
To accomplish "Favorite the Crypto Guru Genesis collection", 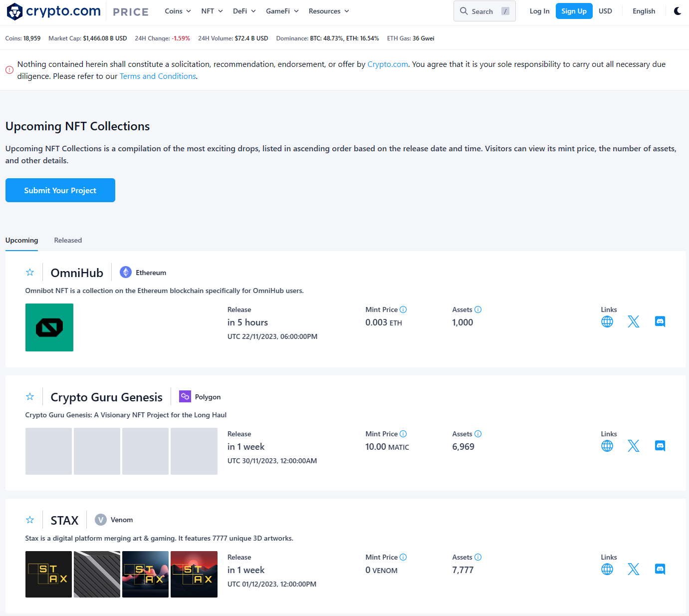I will [x=30, y=397].
